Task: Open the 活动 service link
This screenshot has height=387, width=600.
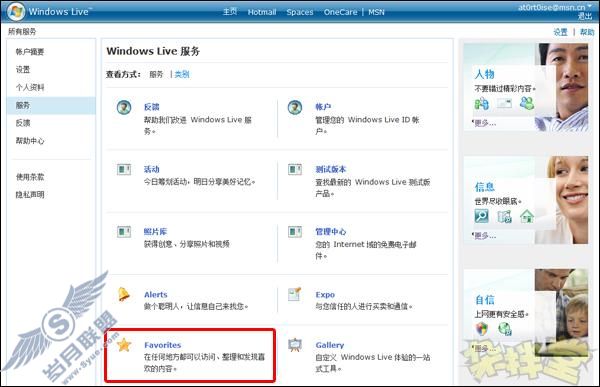Action: click(x=152, y=169)
